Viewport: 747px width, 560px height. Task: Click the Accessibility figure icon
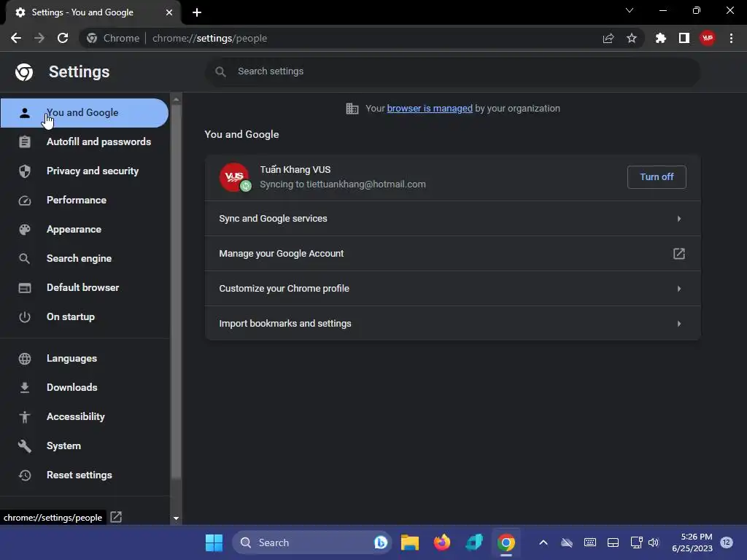tap(25, 417)
